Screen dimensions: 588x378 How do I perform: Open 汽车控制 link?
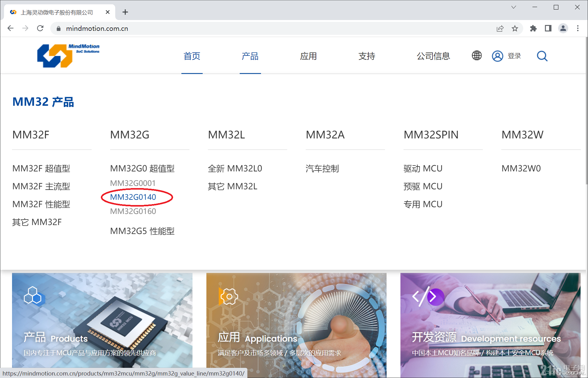(322, 168)
